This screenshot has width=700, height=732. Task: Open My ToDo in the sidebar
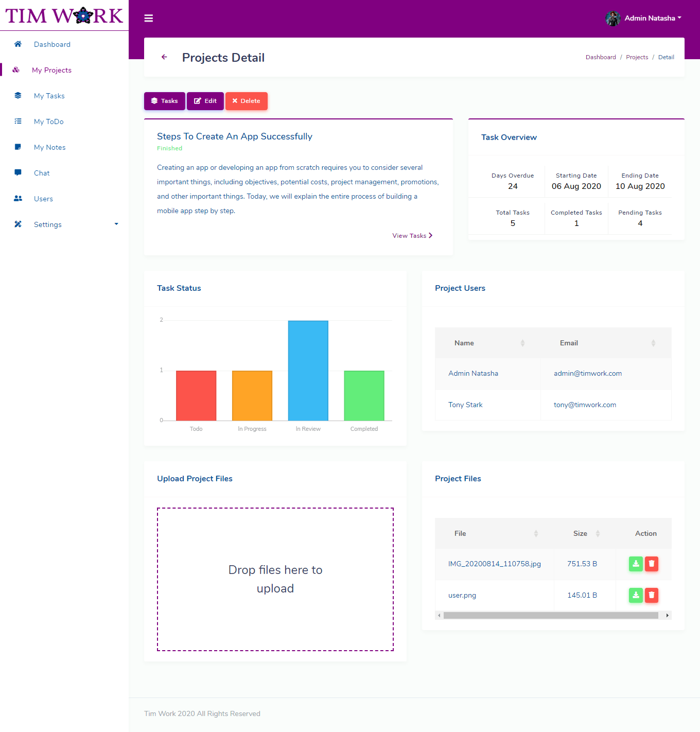tap(49, 121)
